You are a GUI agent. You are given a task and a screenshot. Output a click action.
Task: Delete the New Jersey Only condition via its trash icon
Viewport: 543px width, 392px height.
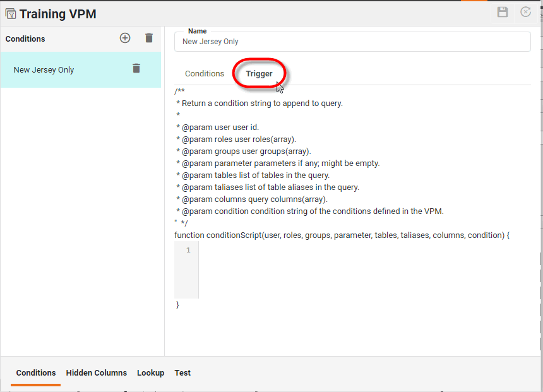click(136, 69)
